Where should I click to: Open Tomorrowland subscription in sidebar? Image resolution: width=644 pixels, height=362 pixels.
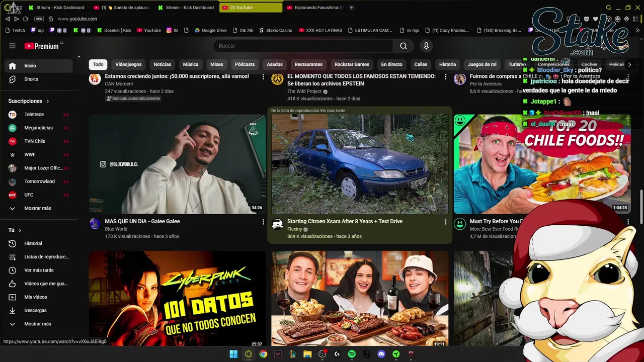(39, 182)
